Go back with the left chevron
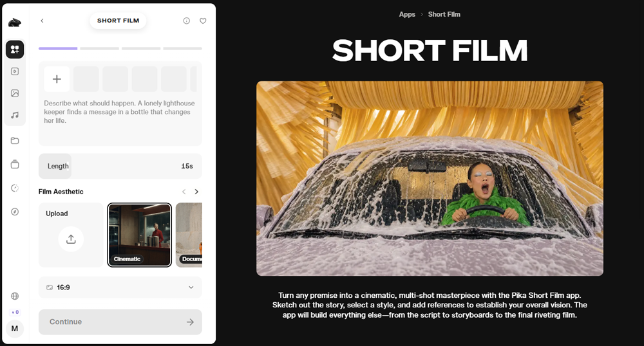The height and width of the screenshot is (346, 644). (42, 21)
